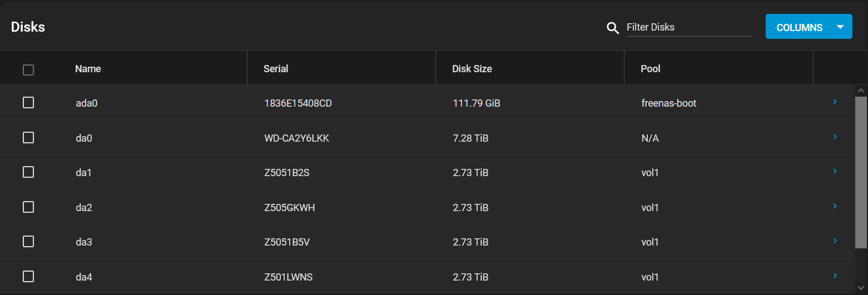Click the search magnifier icon

[613, 28]
